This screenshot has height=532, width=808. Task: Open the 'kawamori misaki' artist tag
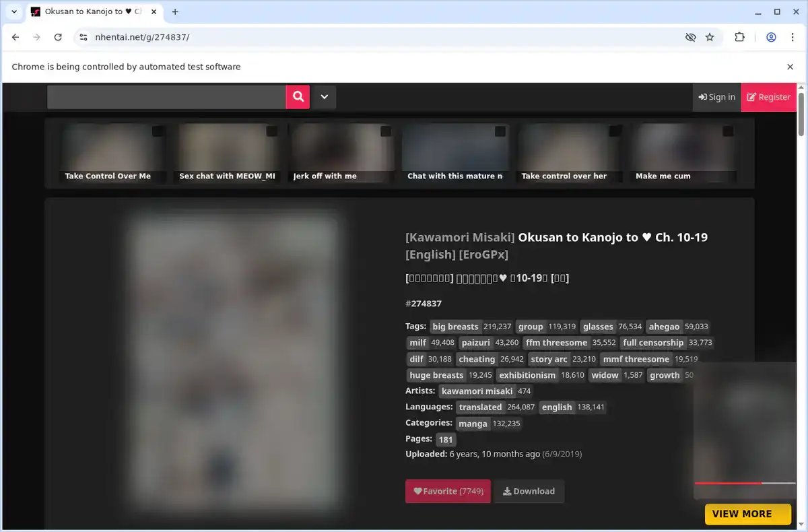coord(485,391)
